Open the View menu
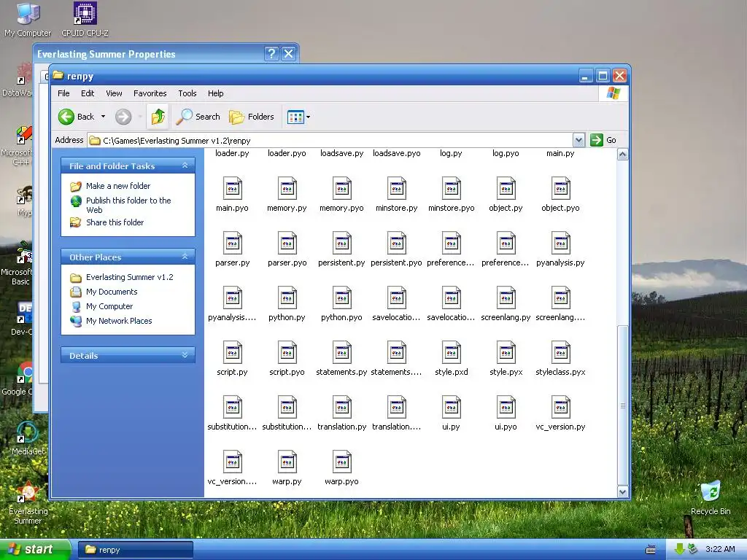 (x=114, y=93)
